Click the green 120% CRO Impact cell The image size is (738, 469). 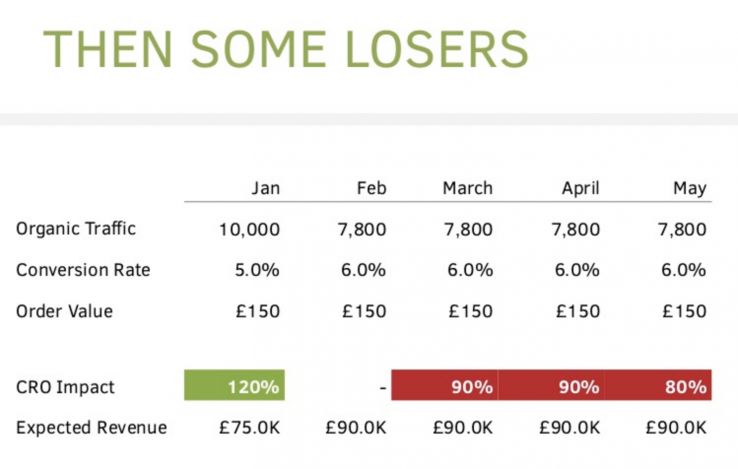(x=235, y=386)
